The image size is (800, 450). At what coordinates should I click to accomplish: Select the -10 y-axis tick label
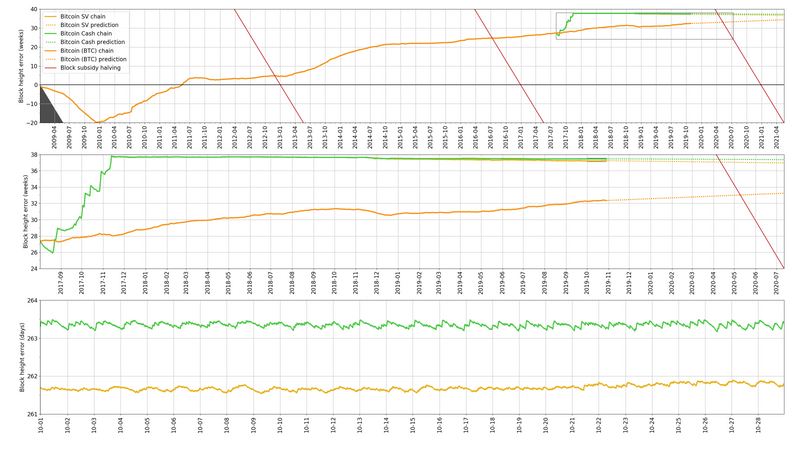coord(33,104)
